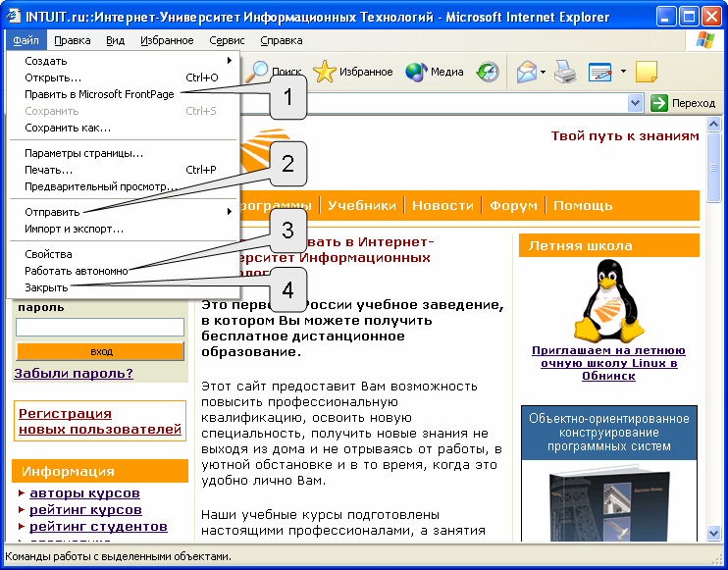728x570 pixels.
Task: Open Регистрация новых пользователей link
Action: coord(100,421)
